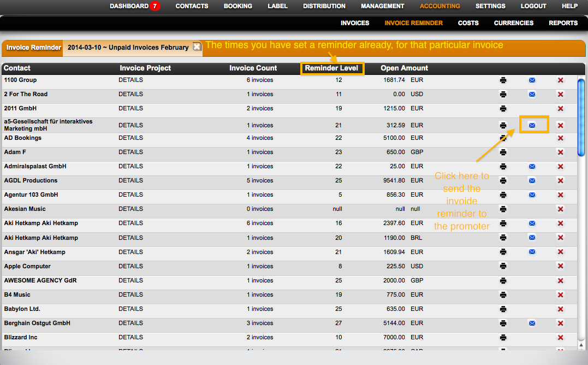The width and height of the screenshot is (588, 365).
Task: Email reminder for a5-Gesellschaft für interaktives Marketing
Action: (532, 125)
